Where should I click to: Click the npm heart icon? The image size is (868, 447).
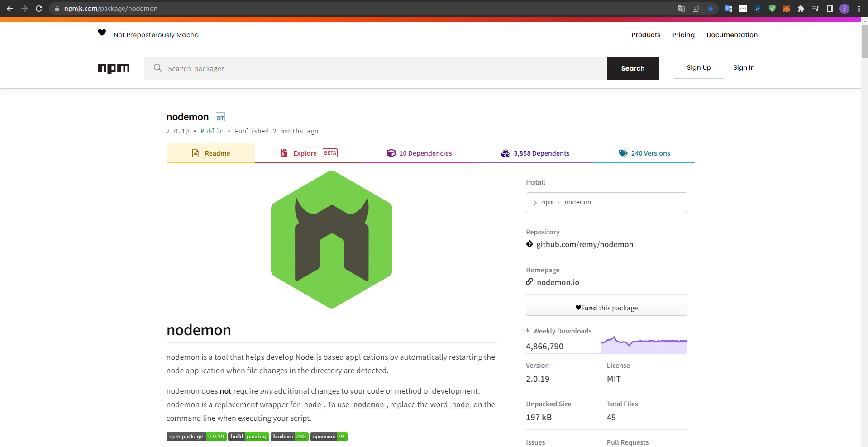pos(102,33)
